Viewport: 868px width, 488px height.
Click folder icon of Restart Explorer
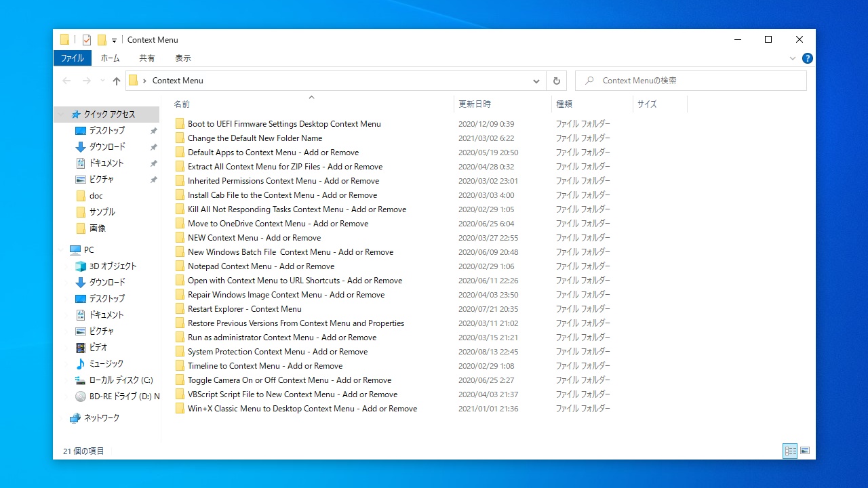[180, 309]
